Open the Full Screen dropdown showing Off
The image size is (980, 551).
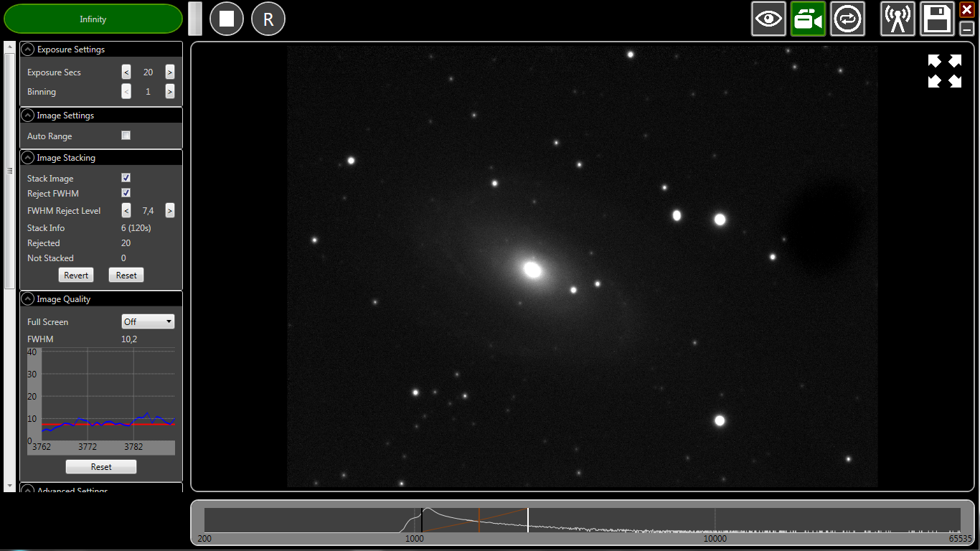148,321
